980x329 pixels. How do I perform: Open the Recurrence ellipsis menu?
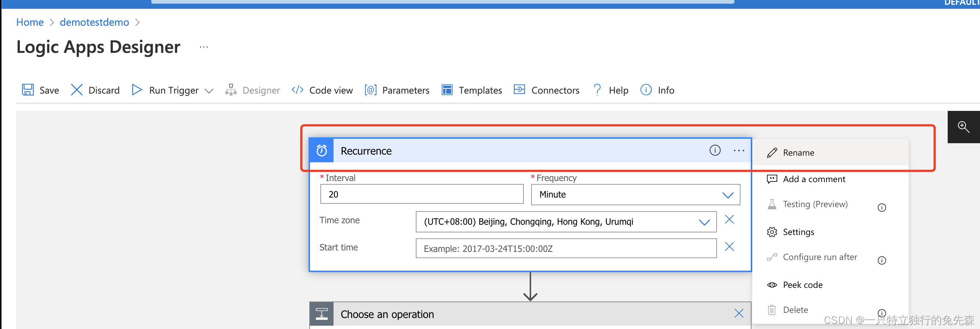(x=739, y=151)
